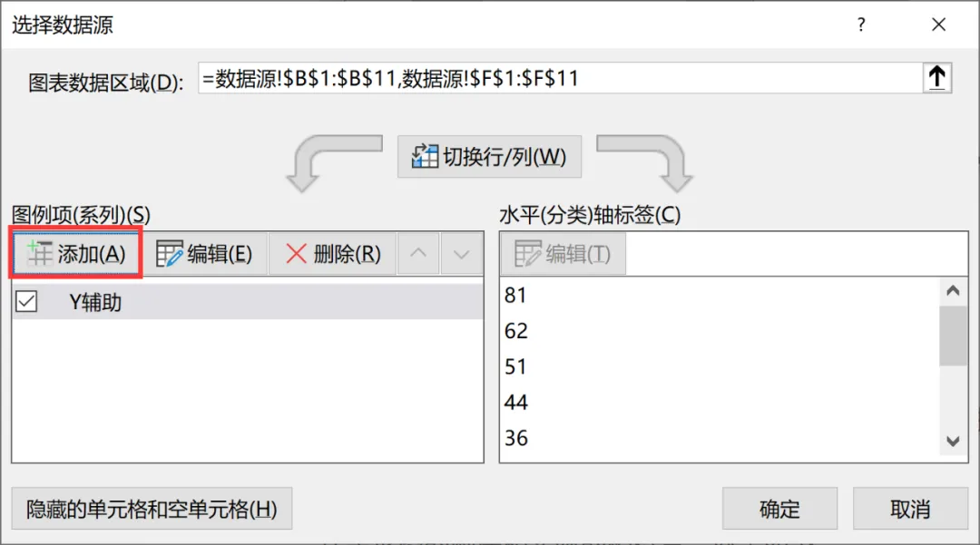The width and height of the screenshot is (980, 545).
Task: Click the 确定 (OK) button
Action: tap(779, 509)
